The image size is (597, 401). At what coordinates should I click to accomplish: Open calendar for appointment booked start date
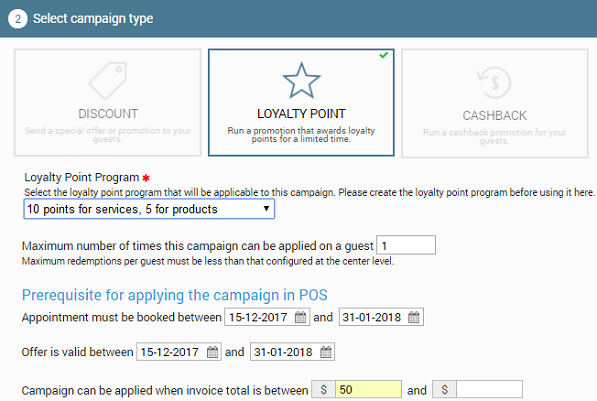(300, 317)
